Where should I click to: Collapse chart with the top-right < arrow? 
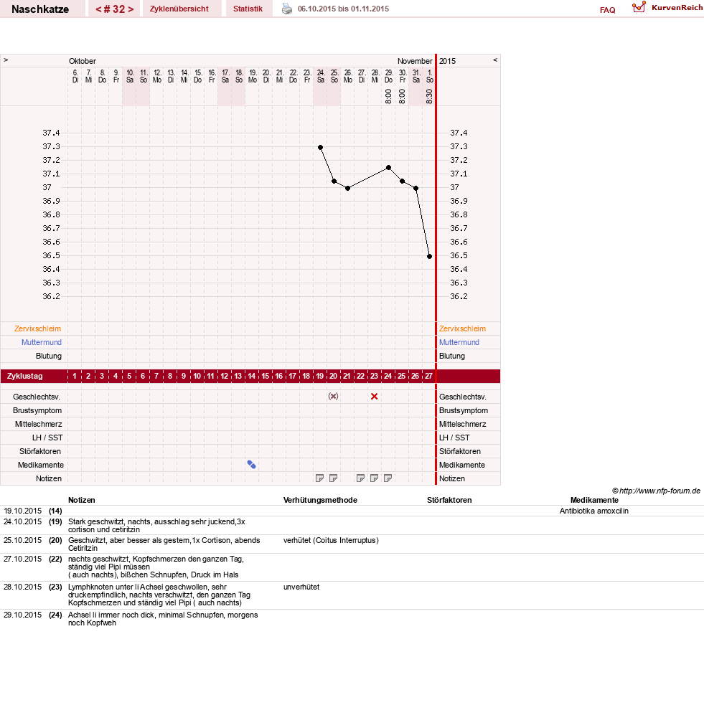point(495,60)
